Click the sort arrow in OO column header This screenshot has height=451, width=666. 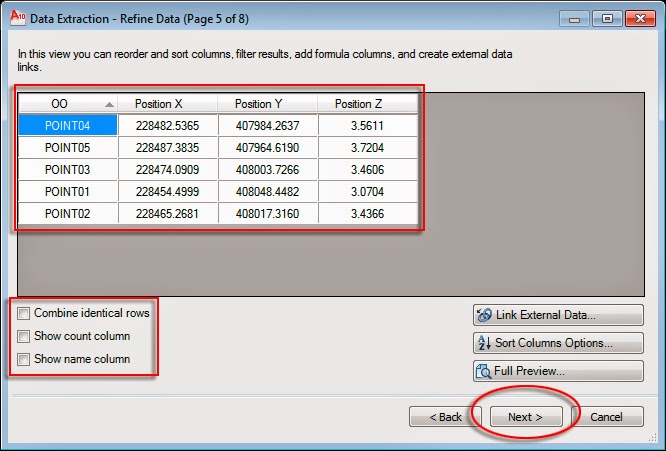tap(109, 104)
